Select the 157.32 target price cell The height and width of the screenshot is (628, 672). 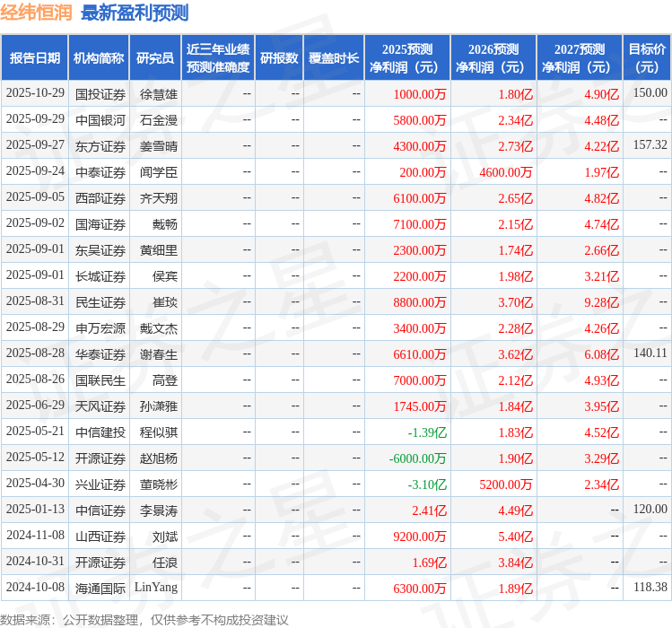650,145
